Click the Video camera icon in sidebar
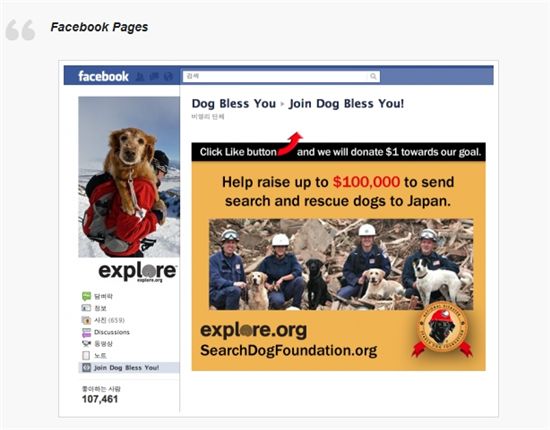The width and height of the screenshot is (550, 430). click(x=86, y=343)
